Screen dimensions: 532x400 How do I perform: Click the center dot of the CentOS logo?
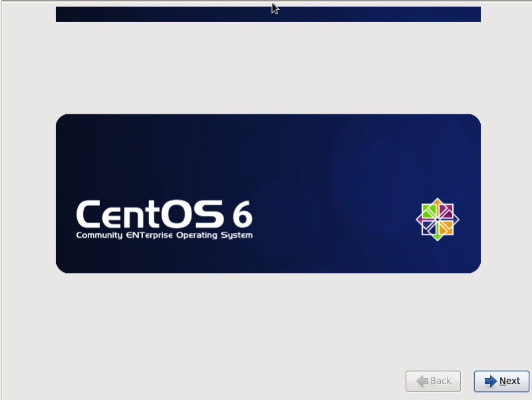438,219
